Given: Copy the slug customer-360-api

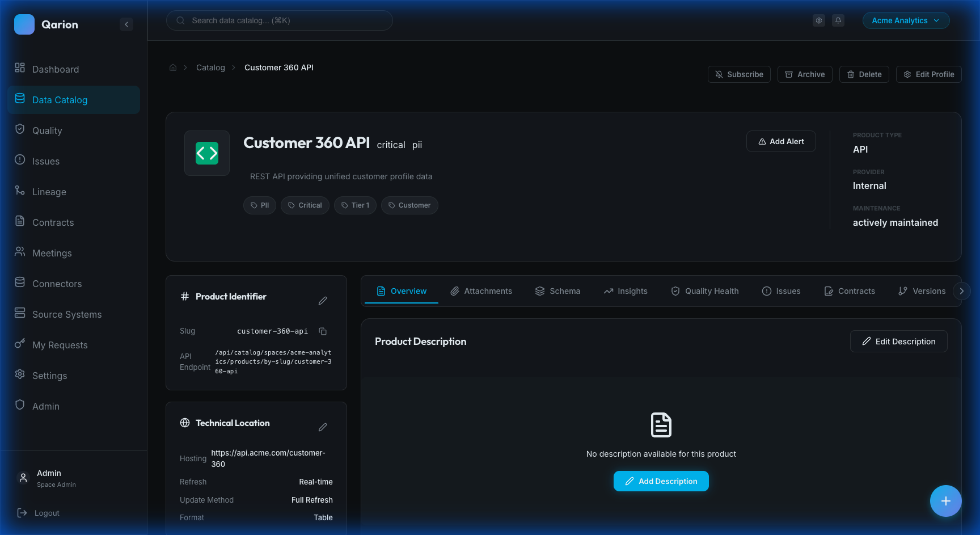Looking at the screenshot, I should tap(323, 331).
